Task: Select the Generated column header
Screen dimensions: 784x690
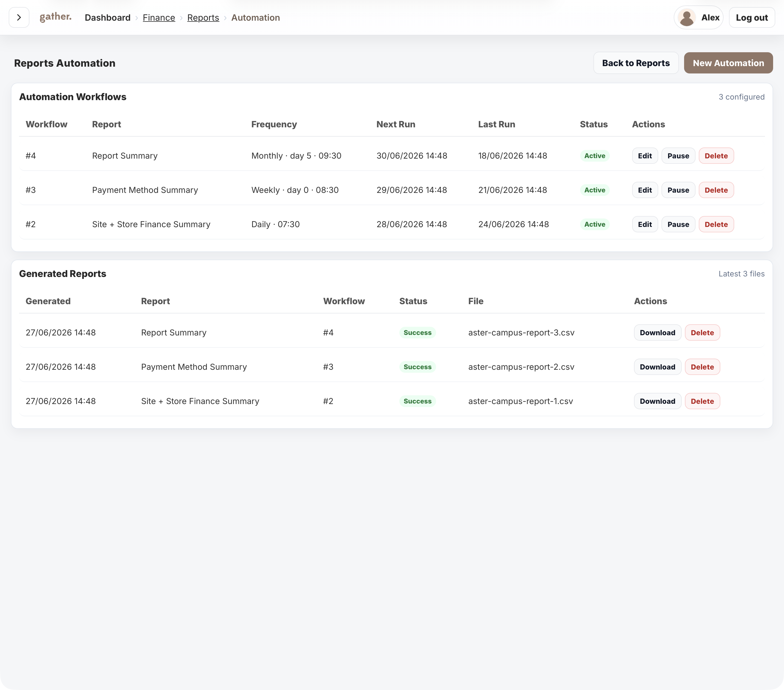Action: 48,301
